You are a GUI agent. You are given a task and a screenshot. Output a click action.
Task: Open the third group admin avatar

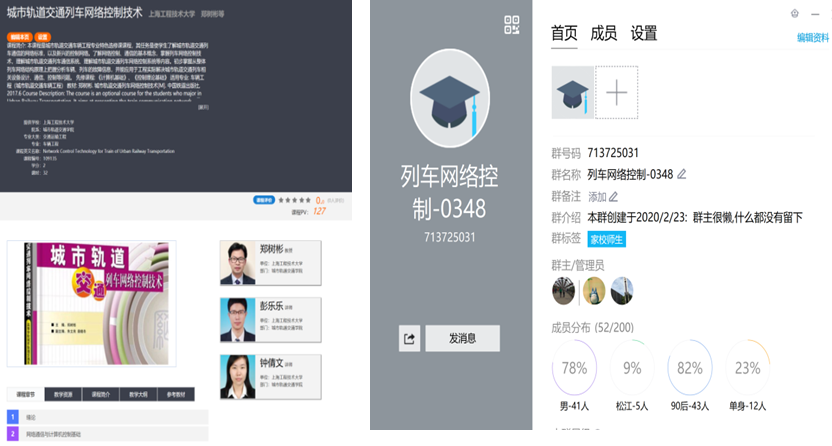(x=622, y=290)
